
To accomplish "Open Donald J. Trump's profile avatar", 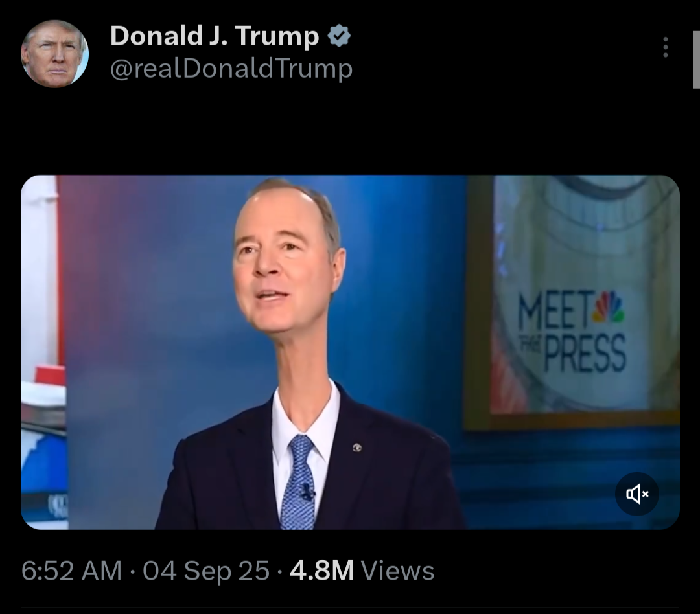I will point(55,54).
